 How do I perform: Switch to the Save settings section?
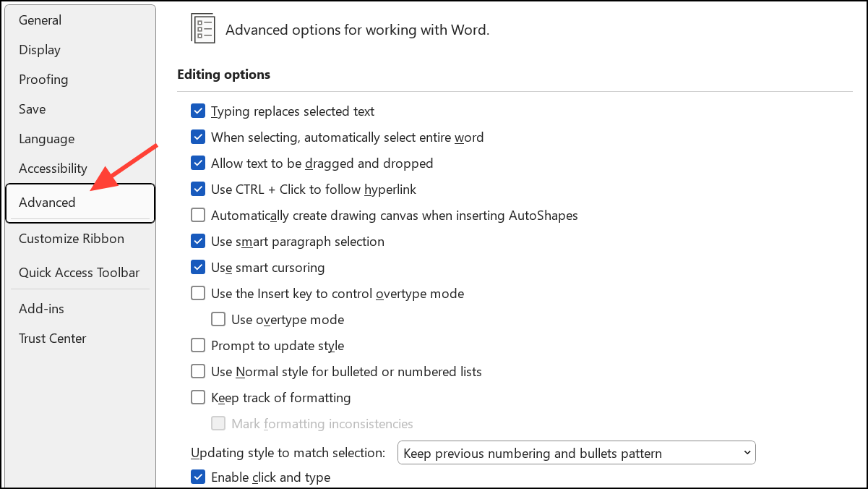pyautogui.click(x=32, y=109)
